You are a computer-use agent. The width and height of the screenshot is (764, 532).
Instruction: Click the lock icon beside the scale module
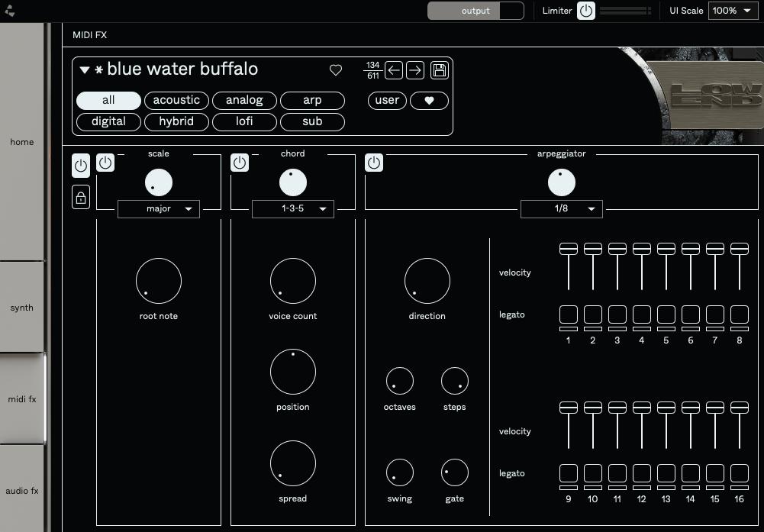(81, 196)
